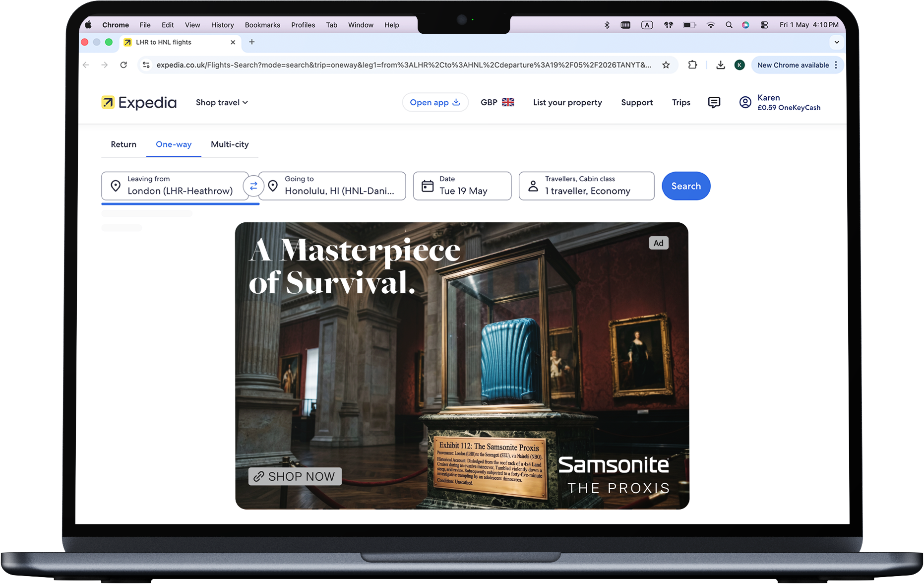
Task: Click the Expedia logo
Action: [139, 102]
